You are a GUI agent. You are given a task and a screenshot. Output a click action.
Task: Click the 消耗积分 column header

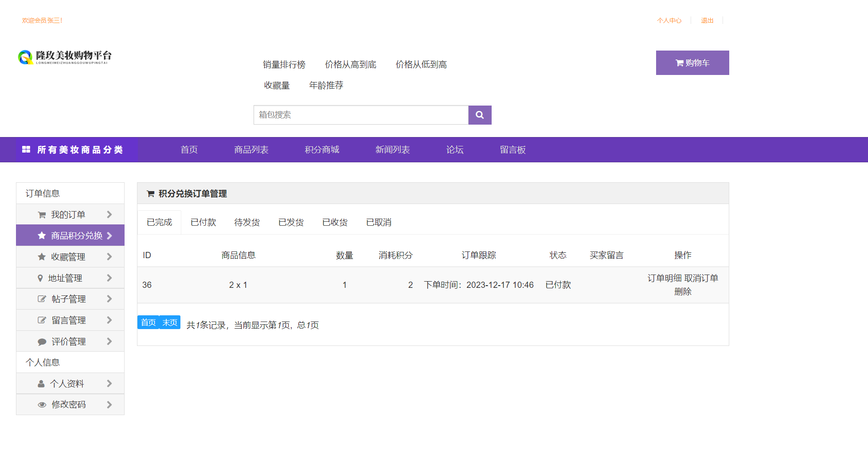[x=395, y=255]
